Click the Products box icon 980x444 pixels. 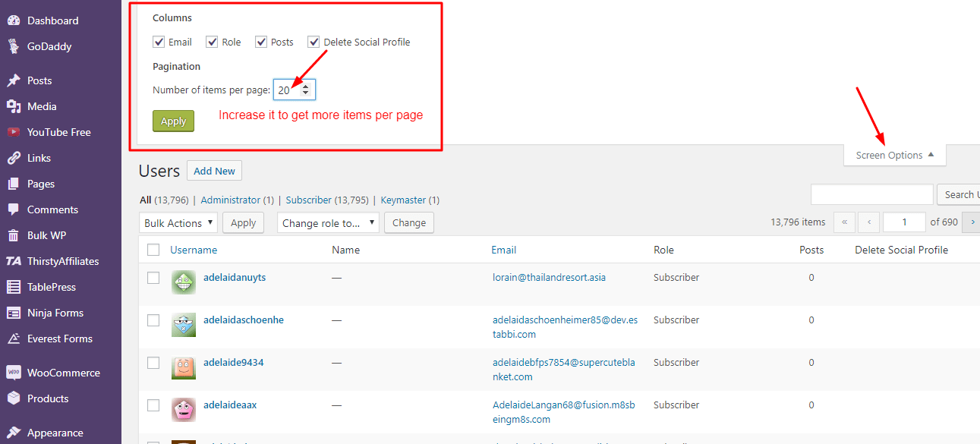(14, 398)
